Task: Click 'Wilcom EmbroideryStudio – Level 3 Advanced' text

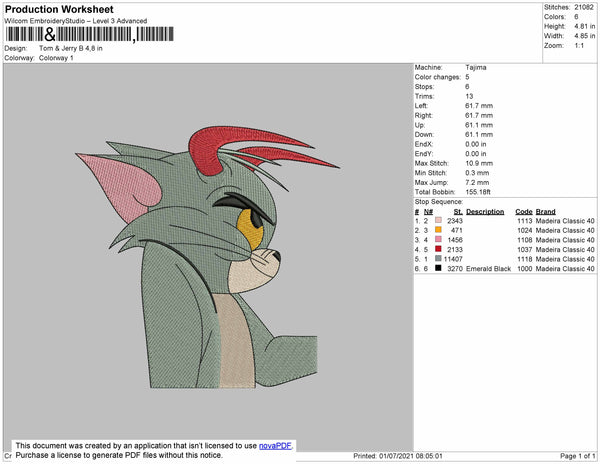Action: 76,21
